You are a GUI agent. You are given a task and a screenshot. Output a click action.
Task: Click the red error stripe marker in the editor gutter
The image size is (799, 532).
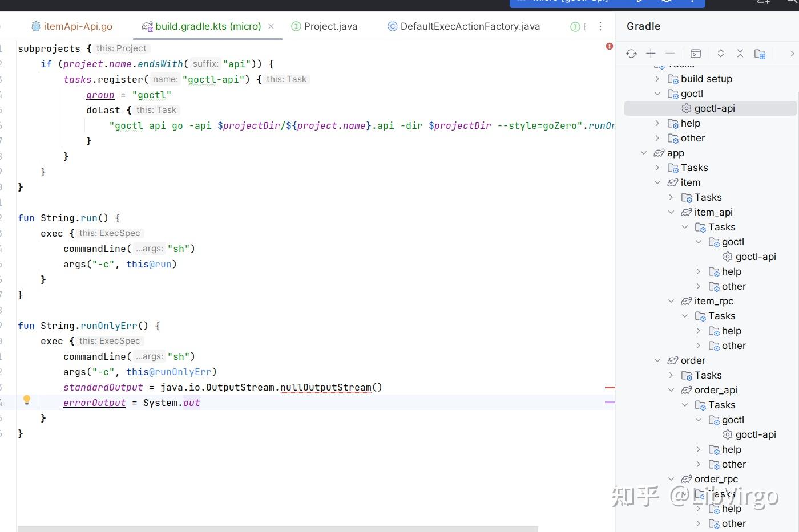tap(610, 387)
